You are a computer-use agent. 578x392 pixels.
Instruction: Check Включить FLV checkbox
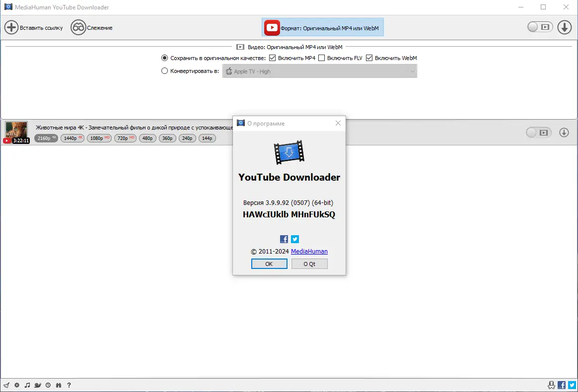click(321, 58)
